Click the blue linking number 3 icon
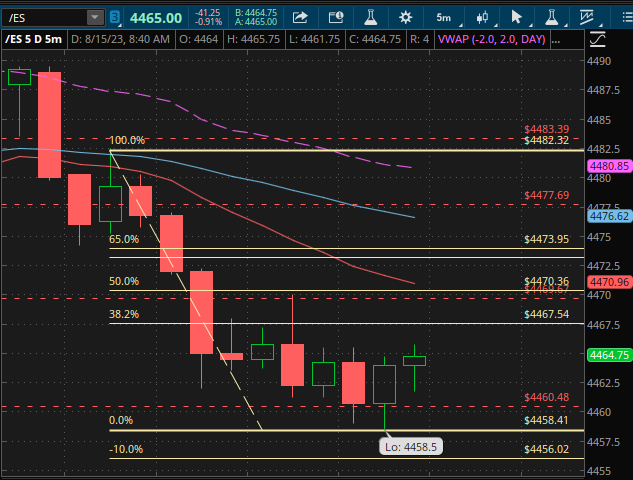Viewport: 633px width, 480px height. (x=115, y=18)
